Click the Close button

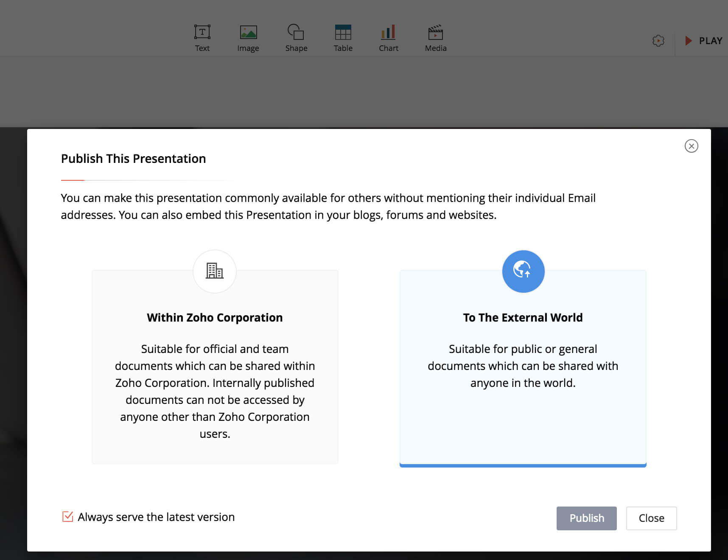[652, 518]
